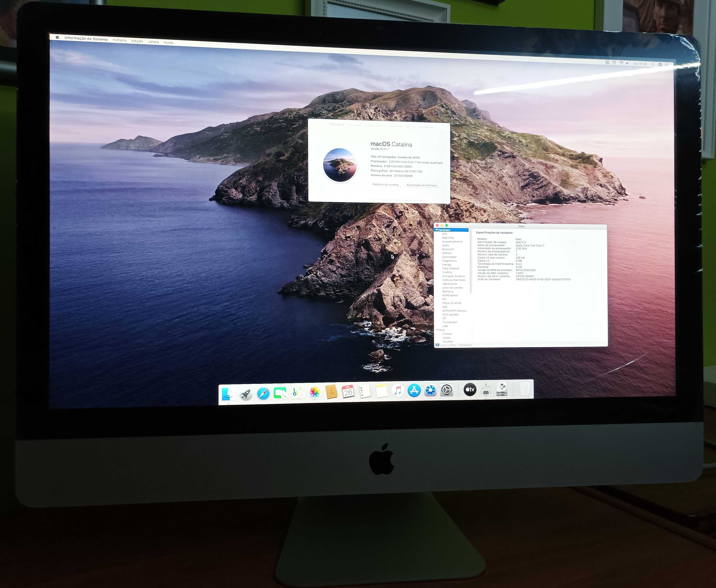Screen dimensions: 716x588
Task: Select SATA/SATA Express in sidebar
Action: 454,311
